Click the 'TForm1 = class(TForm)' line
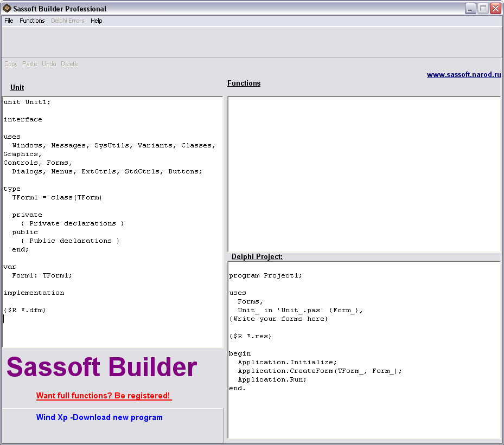Image resolution: width=504 pixels, height=445 pixels. click(57, 197)
